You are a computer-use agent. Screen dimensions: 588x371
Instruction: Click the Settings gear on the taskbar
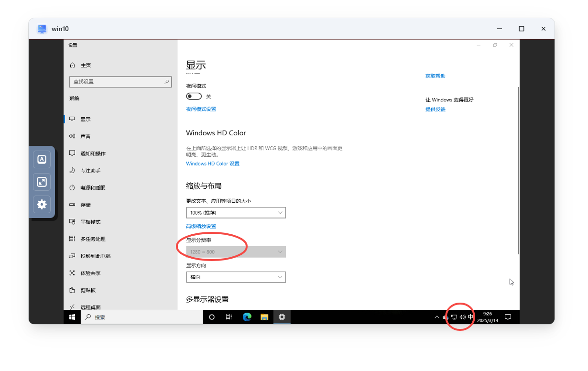tap(282, 317)
